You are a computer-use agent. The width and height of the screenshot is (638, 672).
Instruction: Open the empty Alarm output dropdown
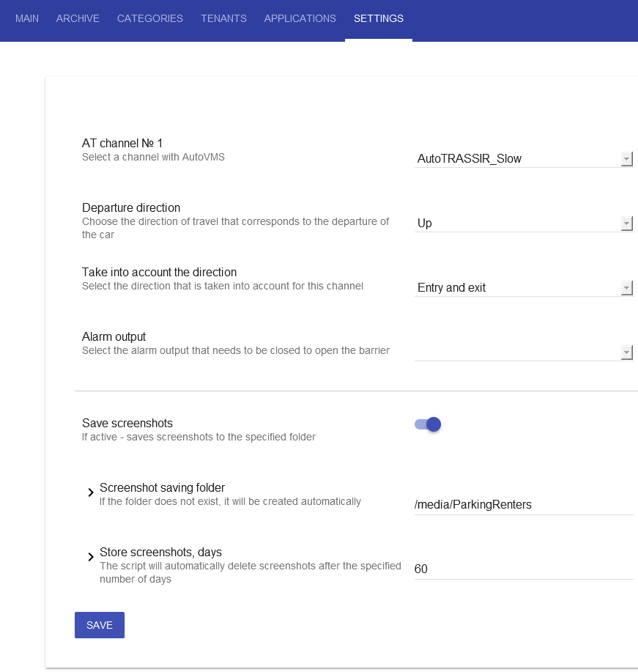[x=524, y=352]
